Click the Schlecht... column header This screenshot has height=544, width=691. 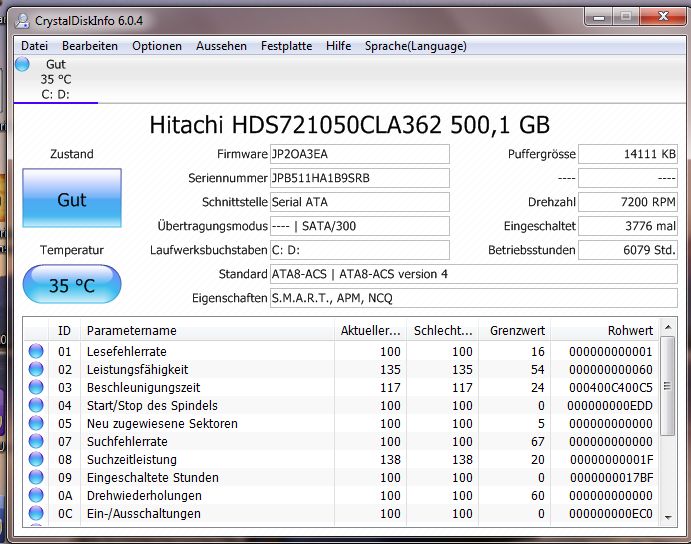click(x=442, y=330)
